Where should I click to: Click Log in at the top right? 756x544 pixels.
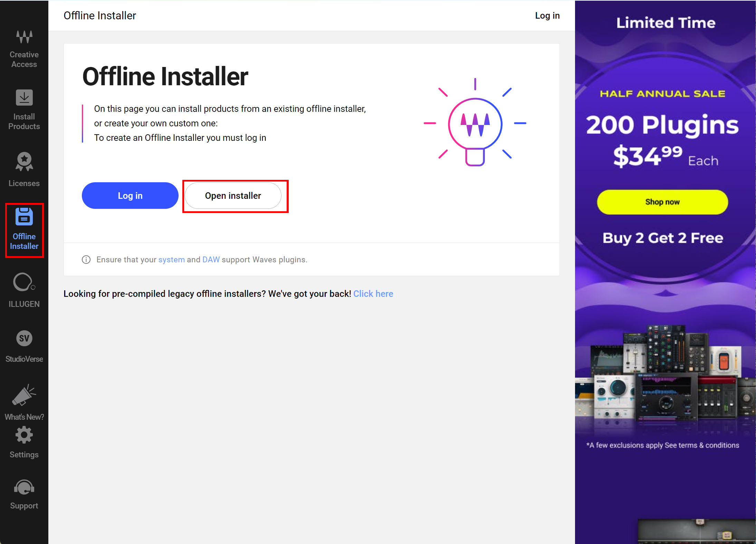(x=547, y=16)
